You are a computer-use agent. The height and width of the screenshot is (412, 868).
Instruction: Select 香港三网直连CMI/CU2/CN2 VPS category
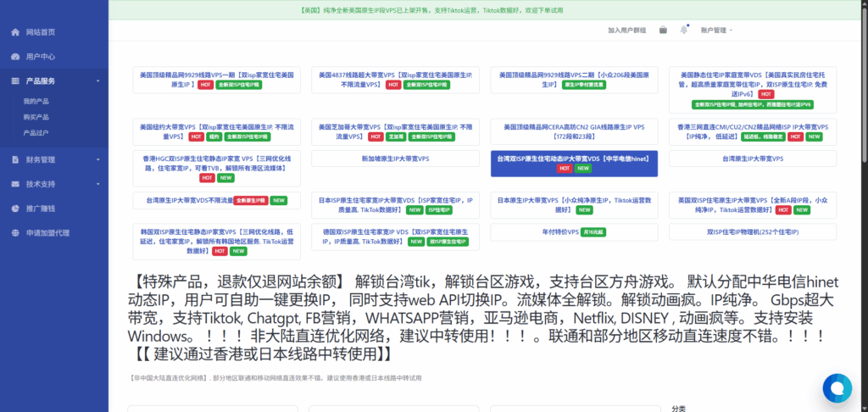pos(753,131)
